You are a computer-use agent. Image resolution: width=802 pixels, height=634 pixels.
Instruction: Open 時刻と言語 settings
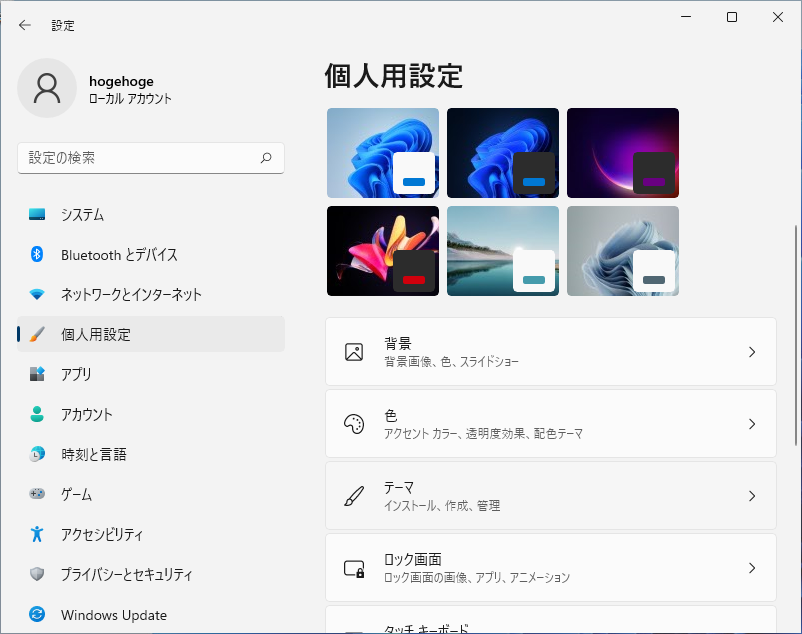(x=151, y=454)
